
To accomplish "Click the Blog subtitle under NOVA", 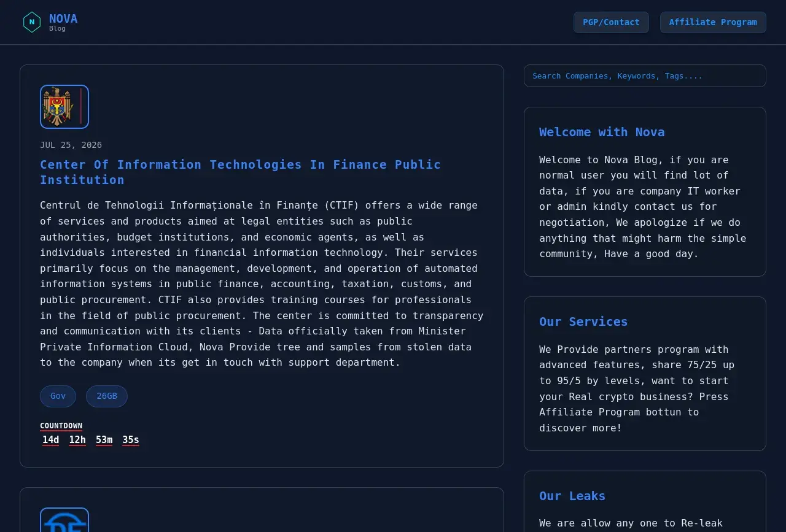I will tap(57, 29).
